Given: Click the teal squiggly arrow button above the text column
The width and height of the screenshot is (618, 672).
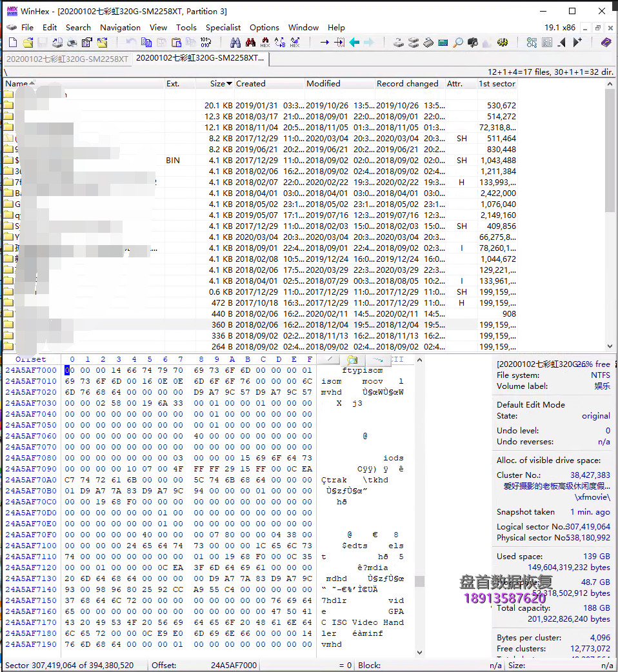Looking at the screenshot, I should point(377,360).
